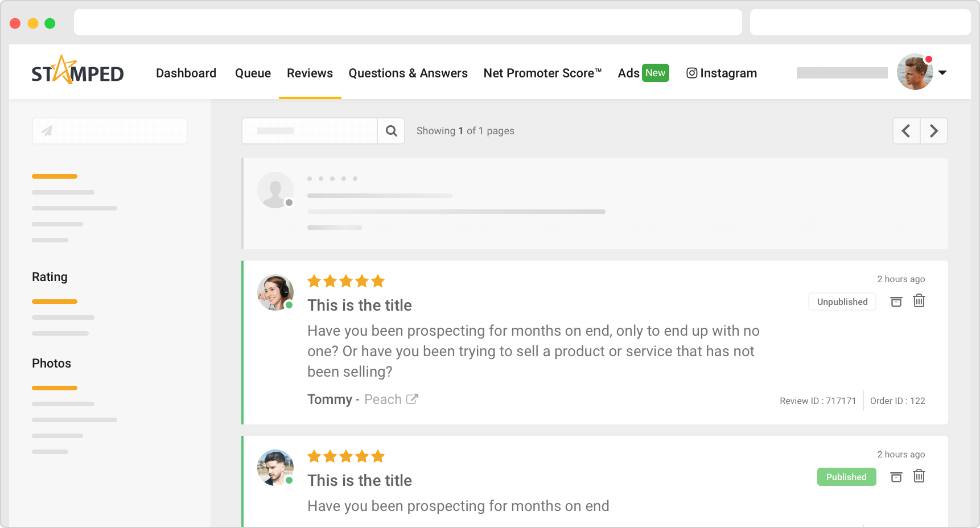The image size is (980, 528).
Task: Switch to the Queue tab
Action: click(x=253, y=73)
